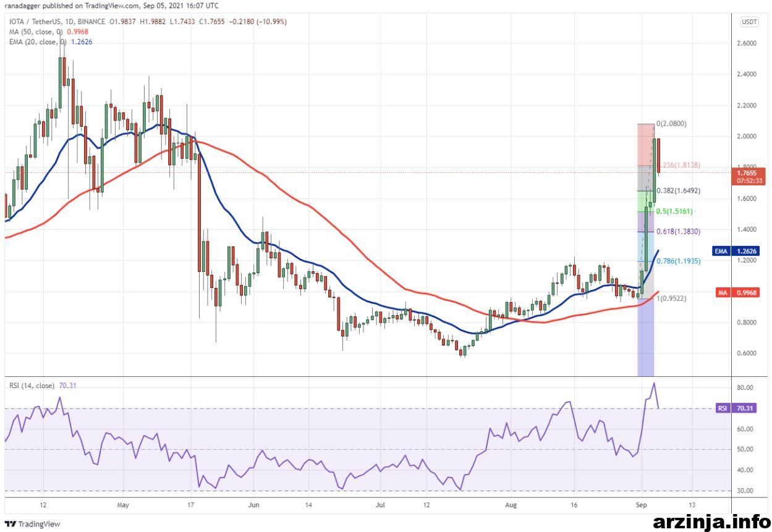Click the 2.6000 price axis tick

point(747,43)
